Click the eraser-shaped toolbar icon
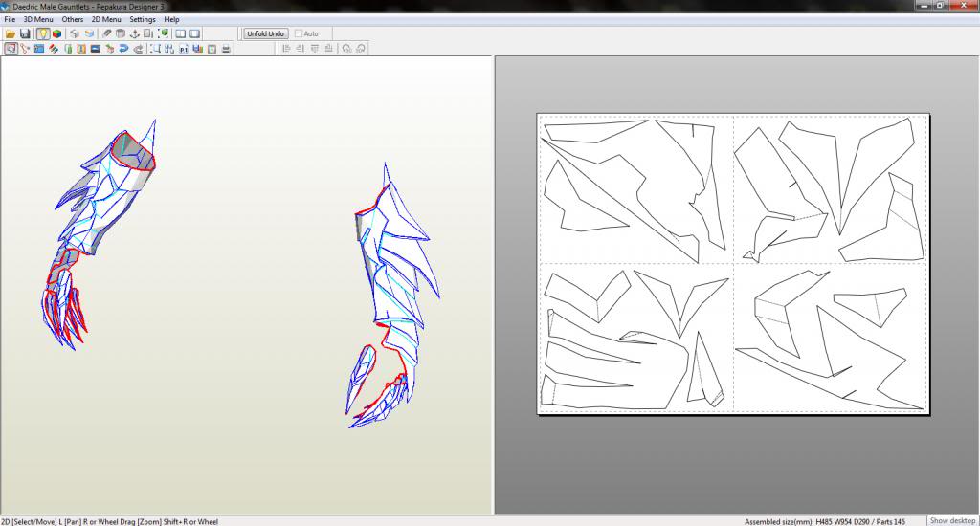 [106, 33]
